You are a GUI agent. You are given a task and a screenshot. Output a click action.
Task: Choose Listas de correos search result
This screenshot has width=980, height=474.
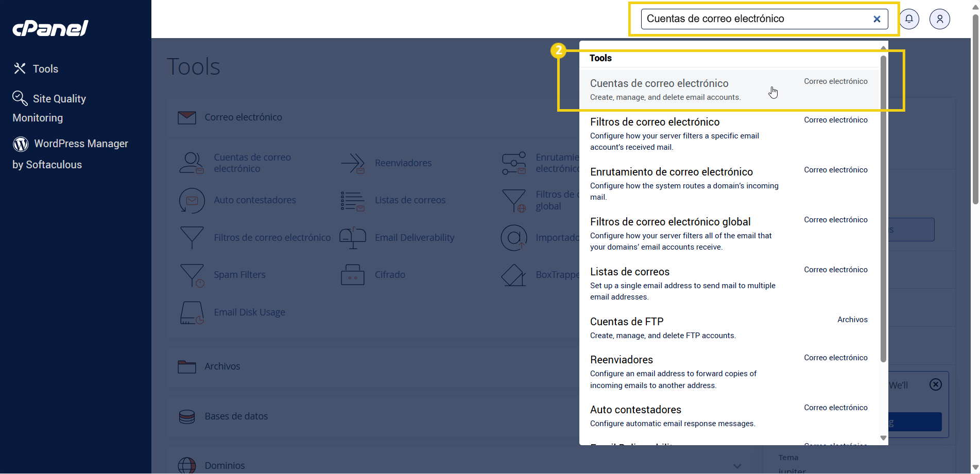(629, 272)
